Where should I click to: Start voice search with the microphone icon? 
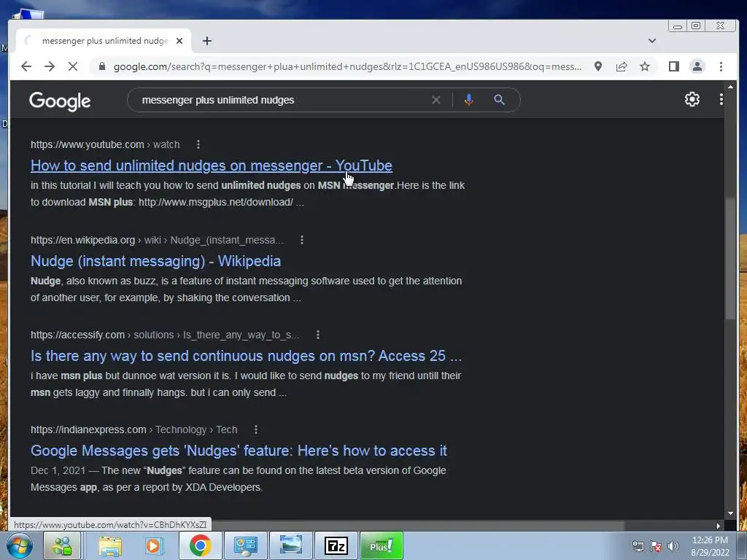pyautogui.click(x=469, y=100)
